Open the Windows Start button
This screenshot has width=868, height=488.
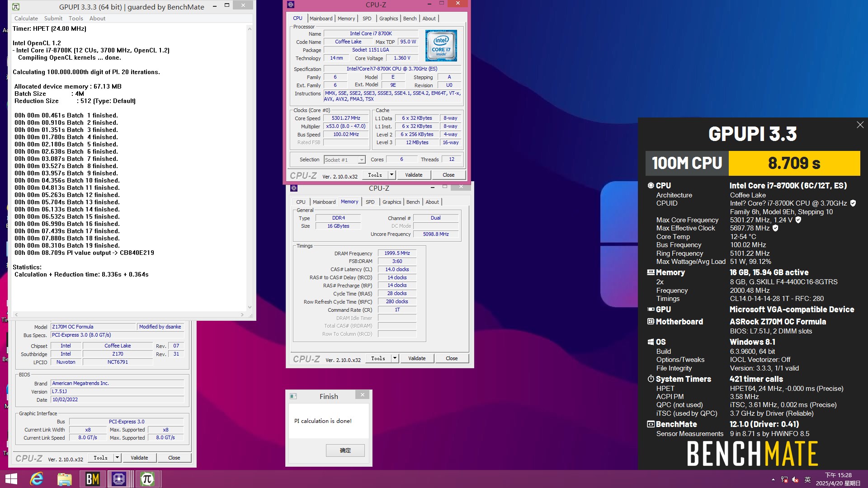tap(11, 479)
